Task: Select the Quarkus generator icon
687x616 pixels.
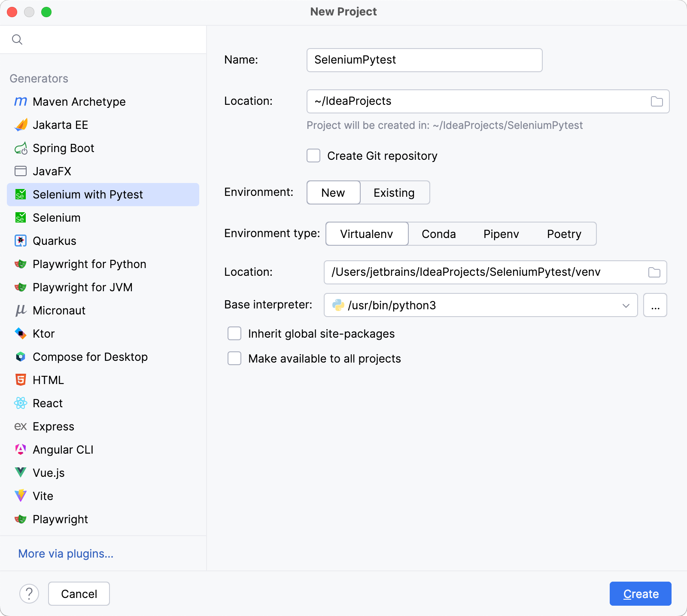Action: click(x=20, y=241)
